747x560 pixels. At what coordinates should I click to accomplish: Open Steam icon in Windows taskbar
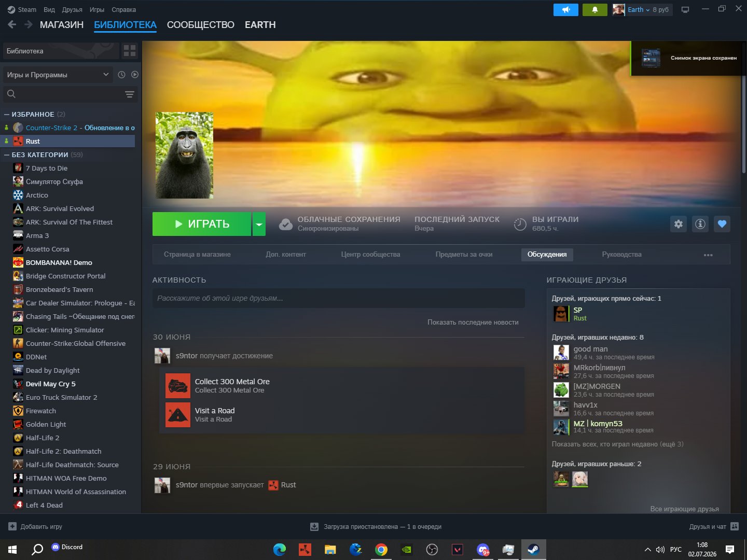(533, 550)
